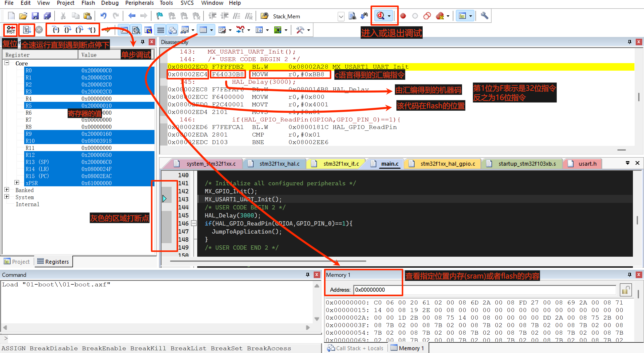The width and height of the screenshot is (644, 353).
Task: Click the Command line input prompt
Action: pyautogui.click(x=161, y=338)
